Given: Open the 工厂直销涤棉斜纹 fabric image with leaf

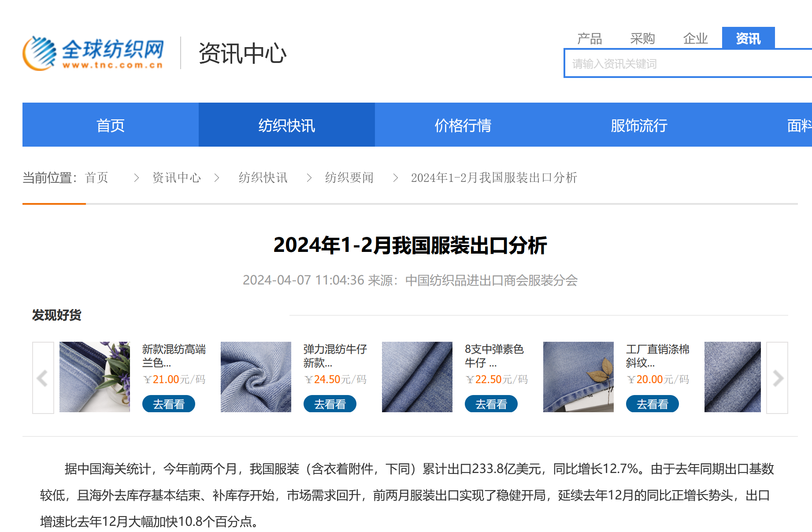Looking at the screenshot, I should [x=578, y=377].
